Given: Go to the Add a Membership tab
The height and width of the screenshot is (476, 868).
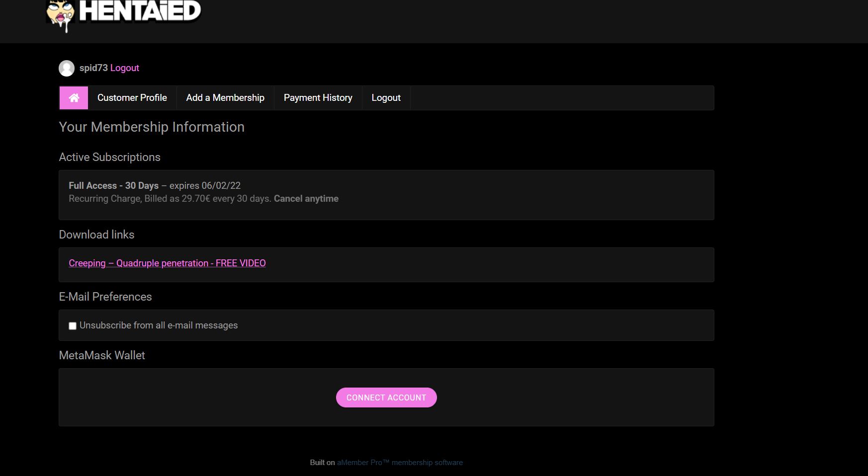Looking at the screenshot, I should [x=225, y=98].
